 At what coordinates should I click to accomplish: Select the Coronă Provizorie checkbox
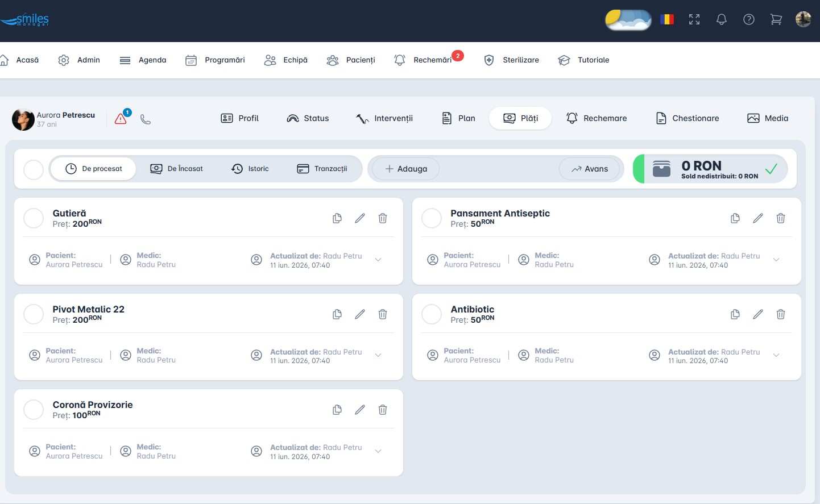[x=34, y=410]
